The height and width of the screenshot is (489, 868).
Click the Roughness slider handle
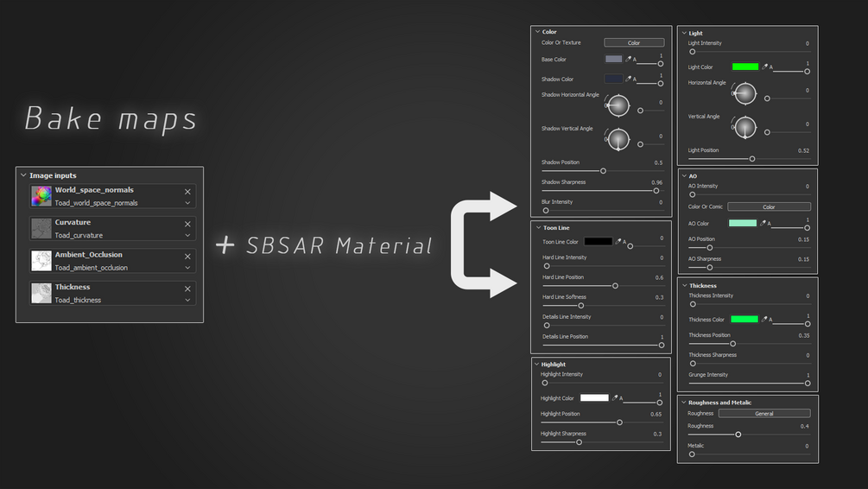point(738,435)
